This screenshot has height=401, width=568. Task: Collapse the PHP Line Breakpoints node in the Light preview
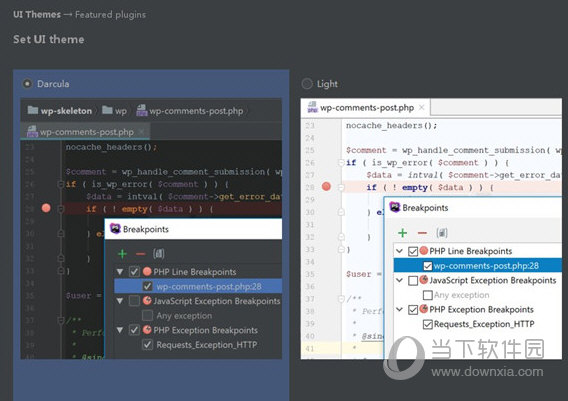pyautogui.click(x=399, y=251)
